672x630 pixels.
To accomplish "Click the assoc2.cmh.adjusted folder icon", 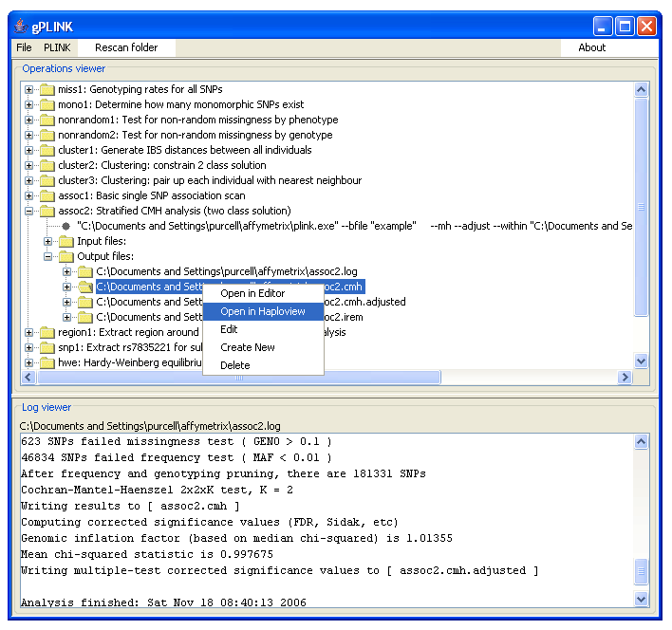I will (85, 303).
